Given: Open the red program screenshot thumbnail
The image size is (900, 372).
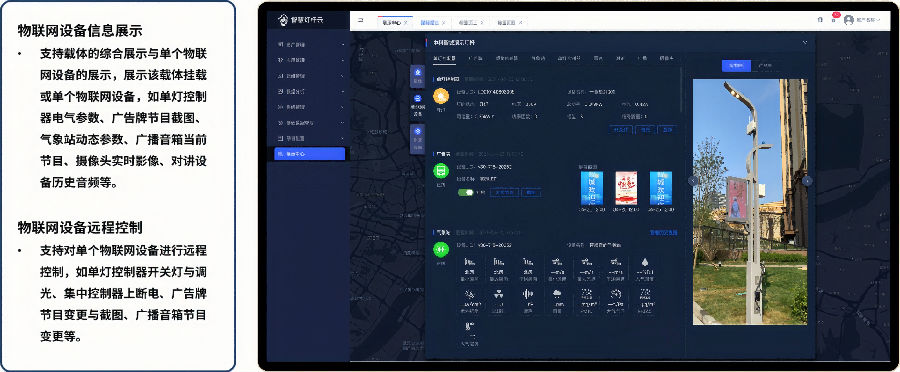Looking at the screenshot, I should 626,188.
